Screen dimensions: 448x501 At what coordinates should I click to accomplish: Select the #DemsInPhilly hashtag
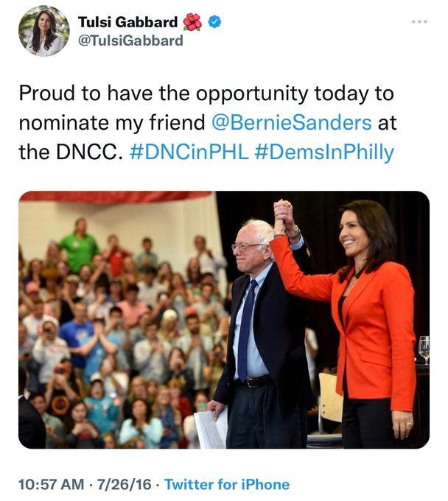point(324,152)
